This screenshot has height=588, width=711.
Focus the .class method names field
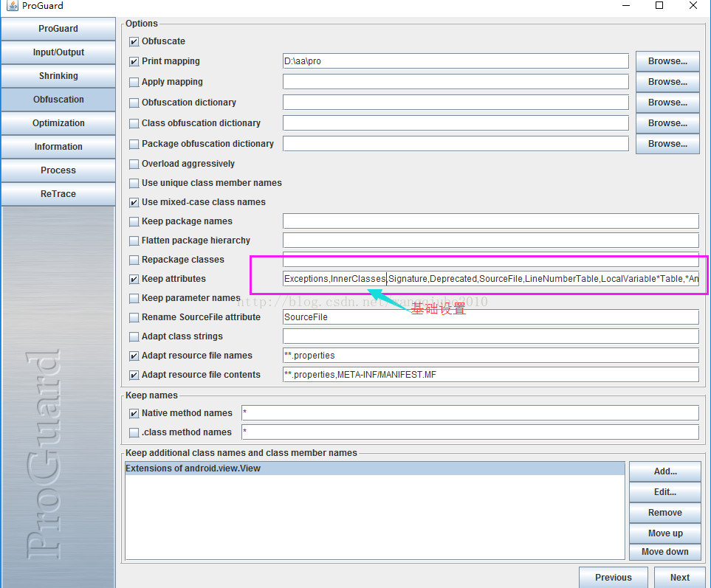[470, 432]
